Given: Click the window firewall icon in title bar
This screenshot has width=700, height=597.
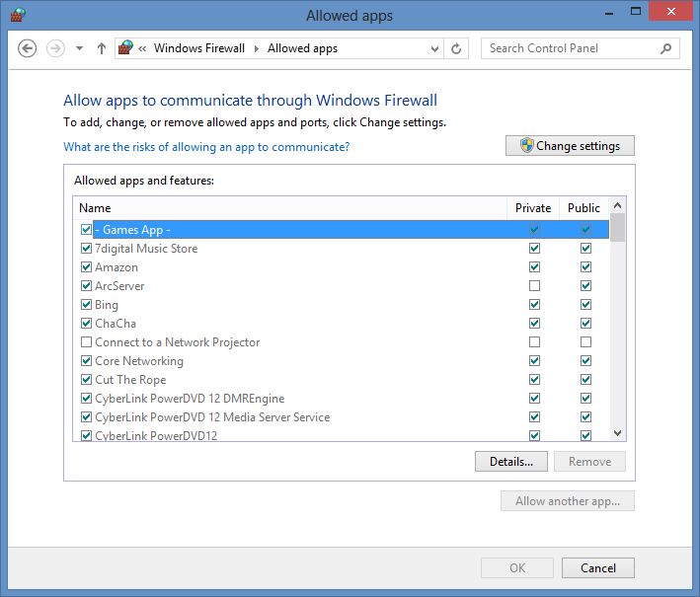Looking at the screenshot, I should click(x=18, y=15).
